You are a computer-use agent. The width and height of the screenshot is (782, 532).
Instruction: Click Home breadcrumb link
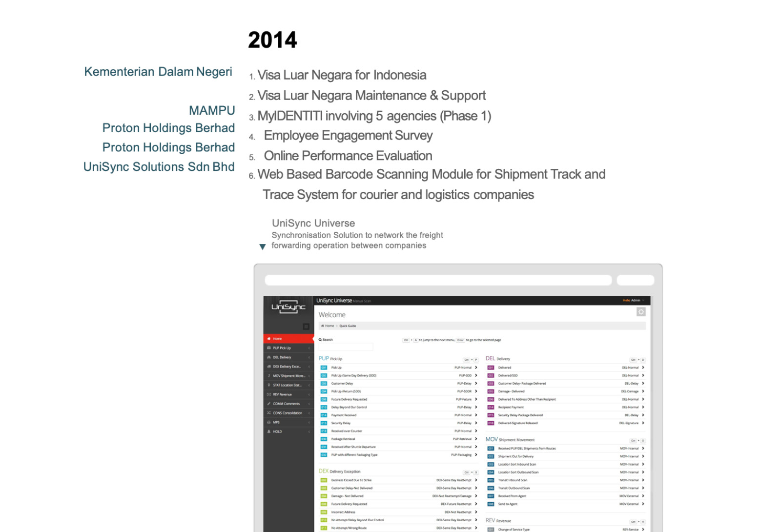click(329, 326)
